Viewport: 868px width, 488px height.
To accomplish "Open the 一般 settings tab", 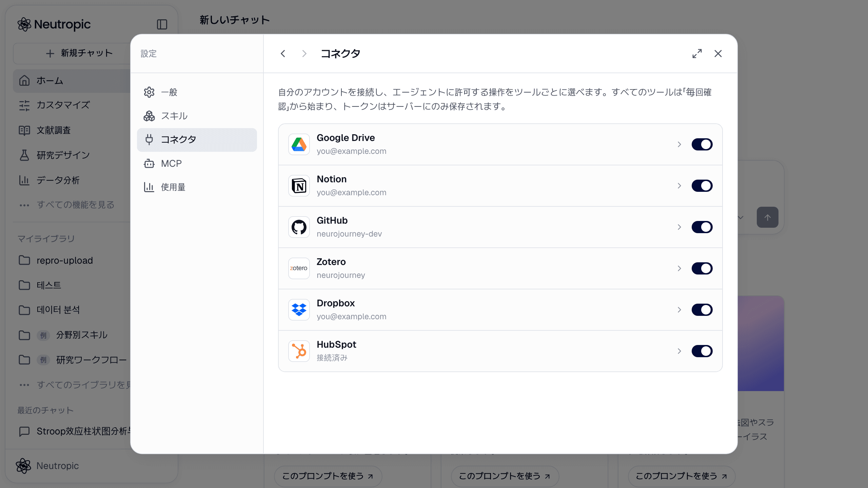I will point(197,92).
